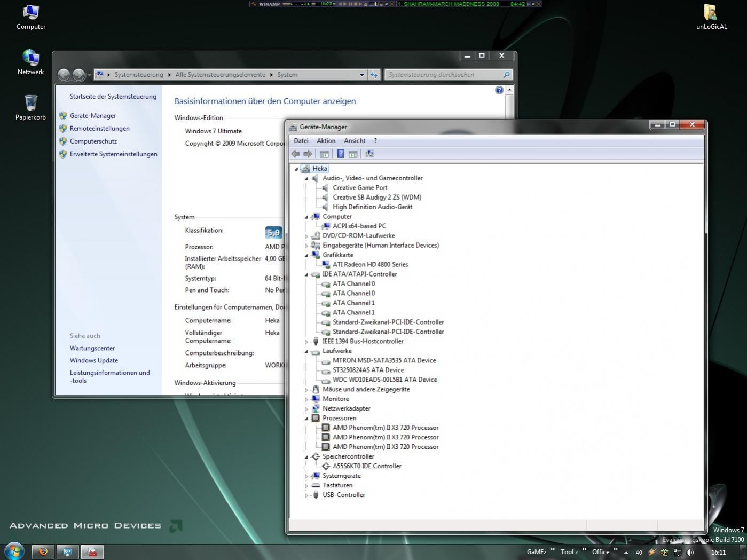Scan for hardware changes toolbar icon
The width and height of the screenshot is (747, 560).
[x=369, y=154]
